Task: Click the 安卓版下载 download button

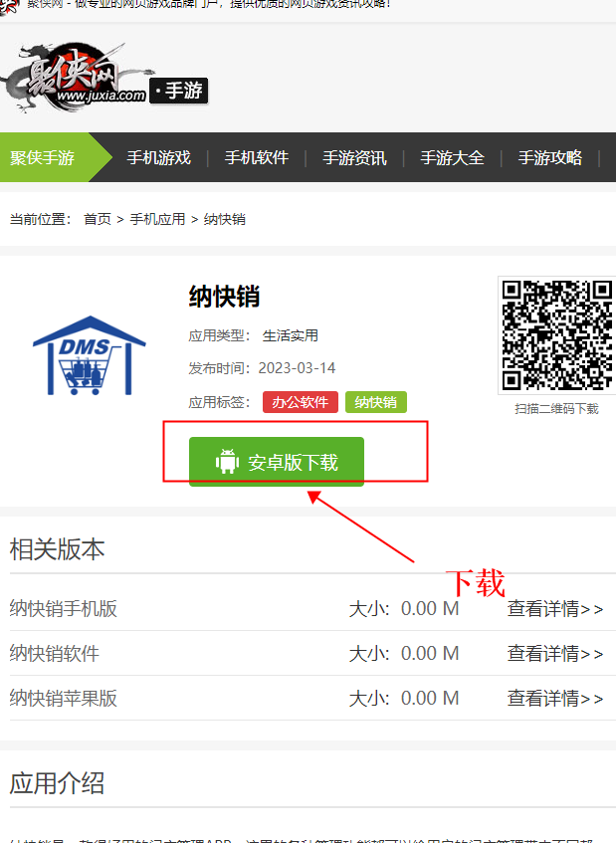Action: point(277,462)
